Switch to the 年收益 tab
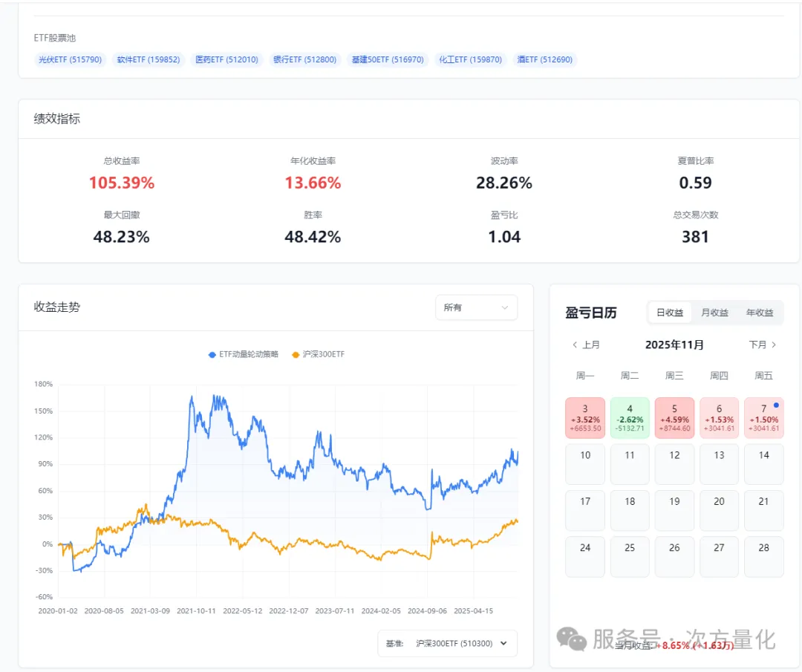Screen dimensions: 802x672 click(759, 313)
